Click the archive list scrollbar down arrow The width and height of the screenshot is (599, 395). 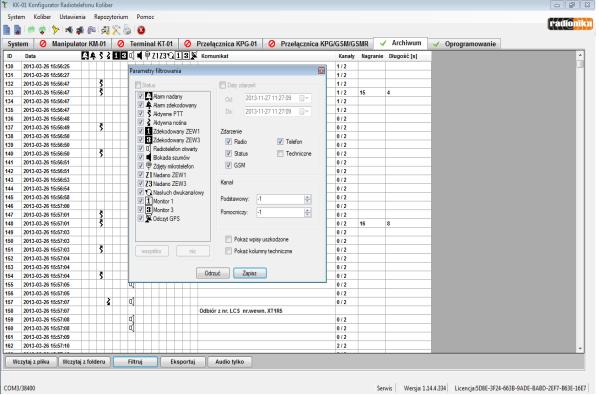point(580,348)
